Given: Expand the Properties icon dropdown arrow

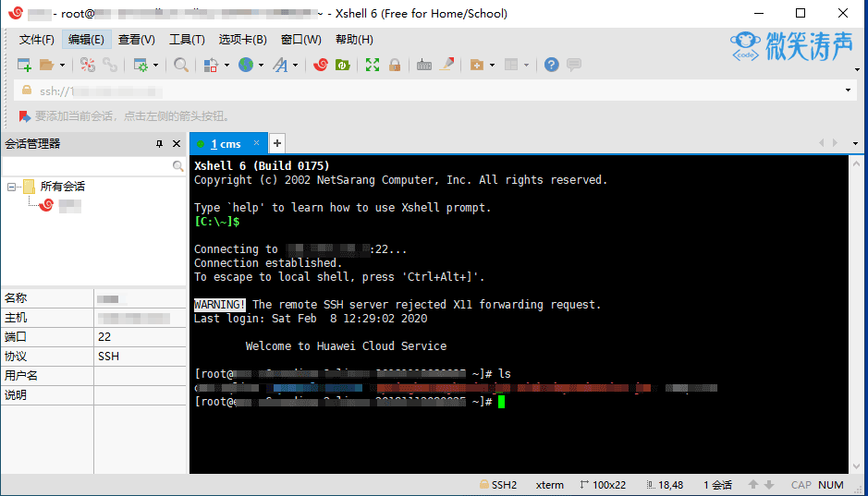Looking at the screenshot, I should point(155,66).
